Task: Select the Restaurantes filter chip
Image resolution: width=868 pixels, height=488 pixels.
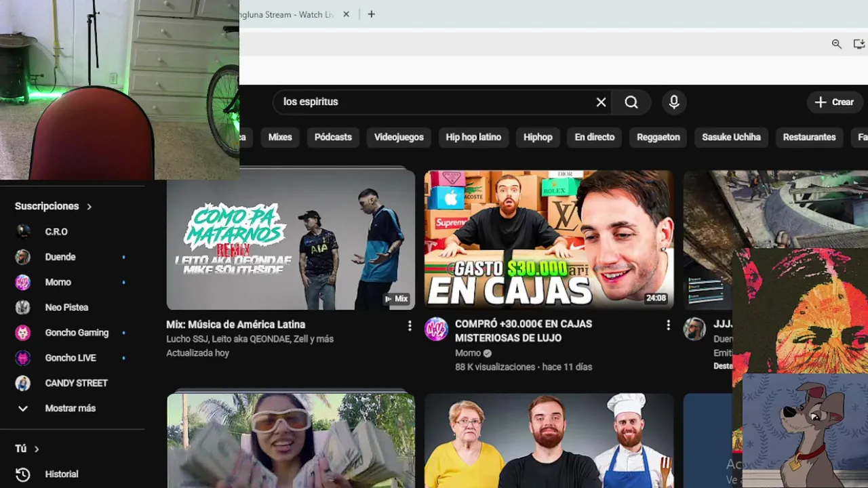Action: tap(809, 137)
